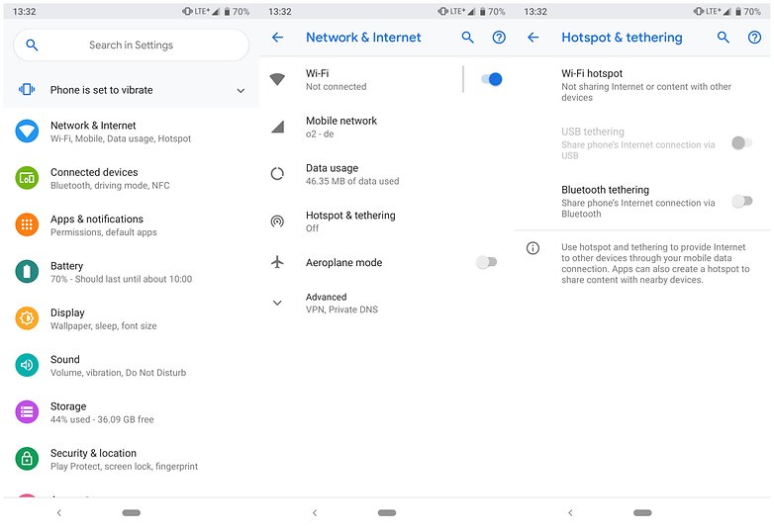774x532 pixels.
Task: Open Connected devices settings entry
Action: (x=131, y=178)
